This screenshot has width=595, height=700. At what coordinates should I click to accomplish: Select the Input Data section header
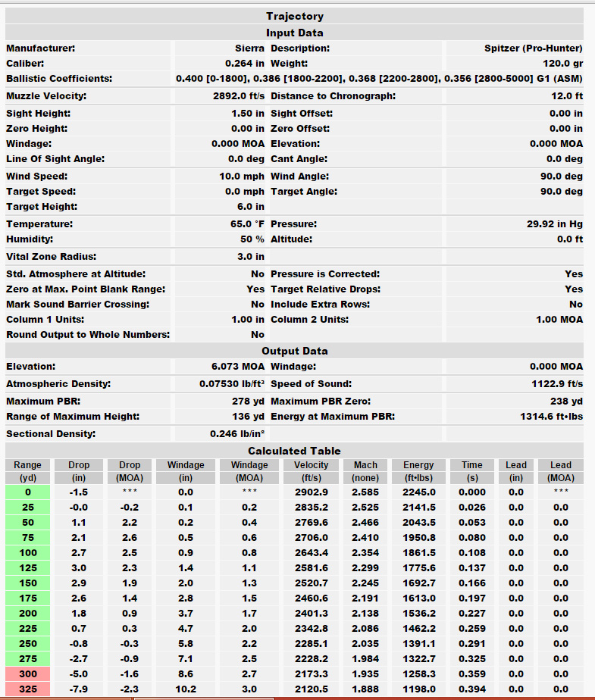click(294, 33)
